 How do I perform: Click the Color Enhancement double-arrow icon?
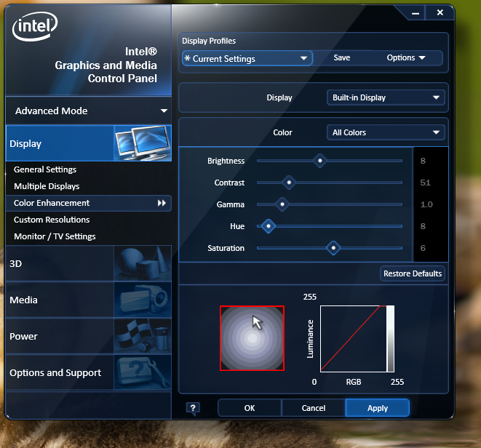click(x=162, y=203)
